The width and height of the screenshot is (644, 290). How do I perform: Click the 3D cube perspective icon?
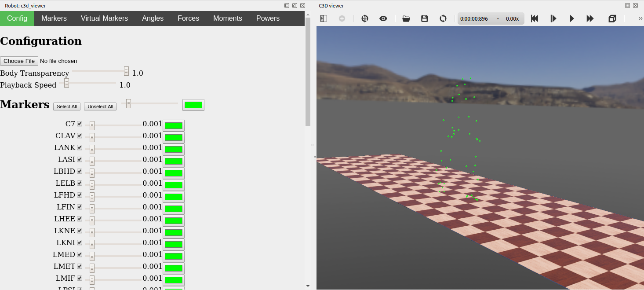point(612,18)
